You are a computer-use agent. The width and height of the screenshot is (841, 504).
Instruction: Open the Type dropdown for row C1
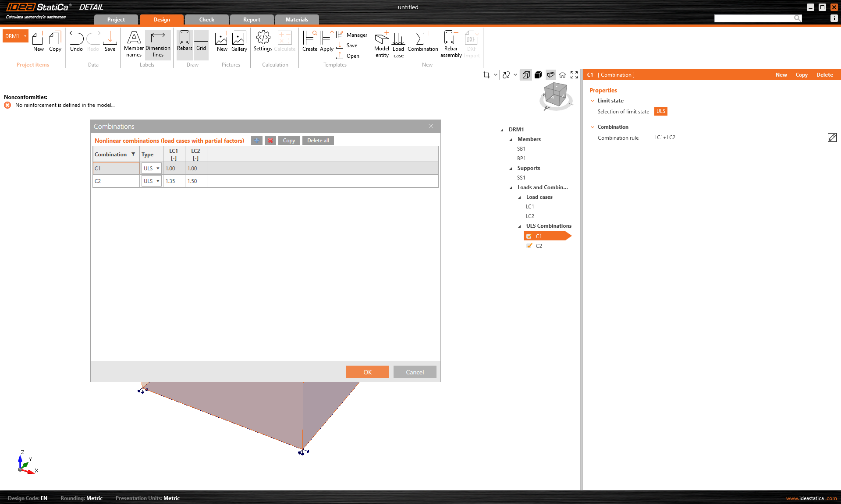(x=152, y=168)
